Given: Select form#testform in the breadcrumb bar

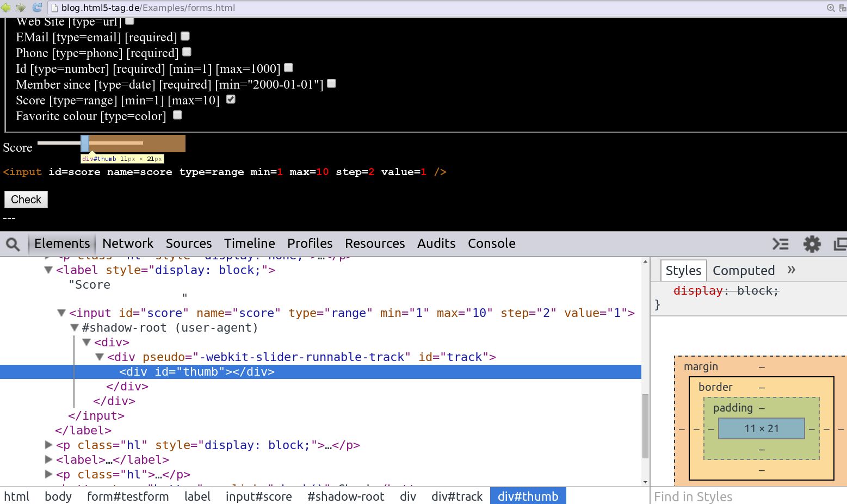Looking at the screenshot, I should click(128, 496).
